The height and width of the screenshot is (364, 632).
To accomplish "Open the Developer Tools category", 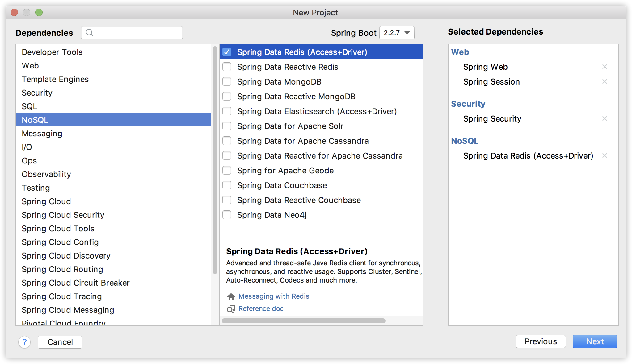I will tap(52, 52).
